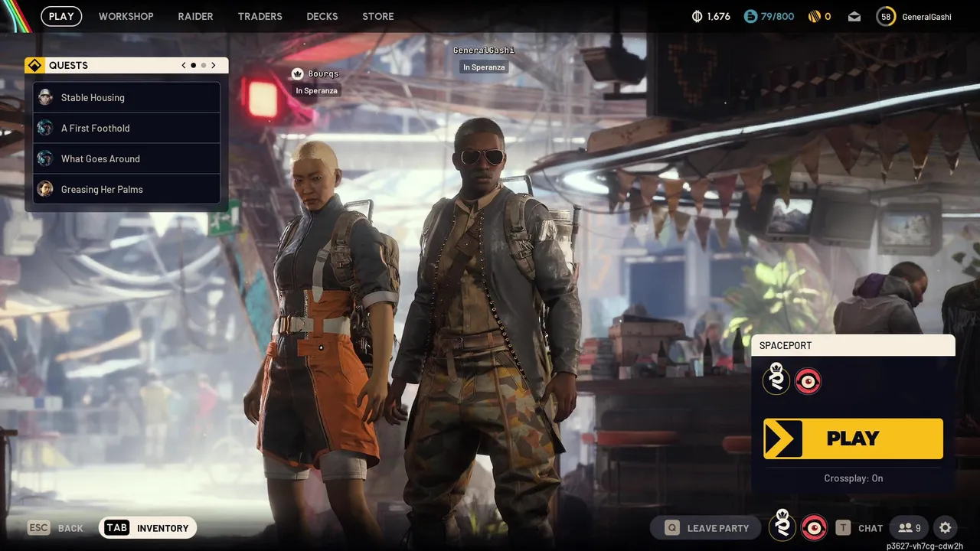Click the snake emblem beside Leave Party

click(782, 527)
